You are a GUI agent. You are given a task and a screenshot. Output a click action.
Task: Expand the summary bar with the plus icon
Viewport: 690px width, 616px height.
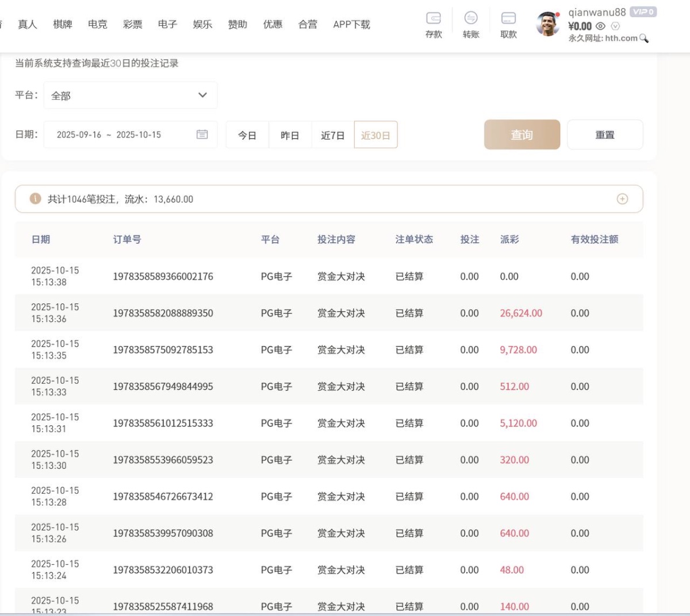click(622, 199)
